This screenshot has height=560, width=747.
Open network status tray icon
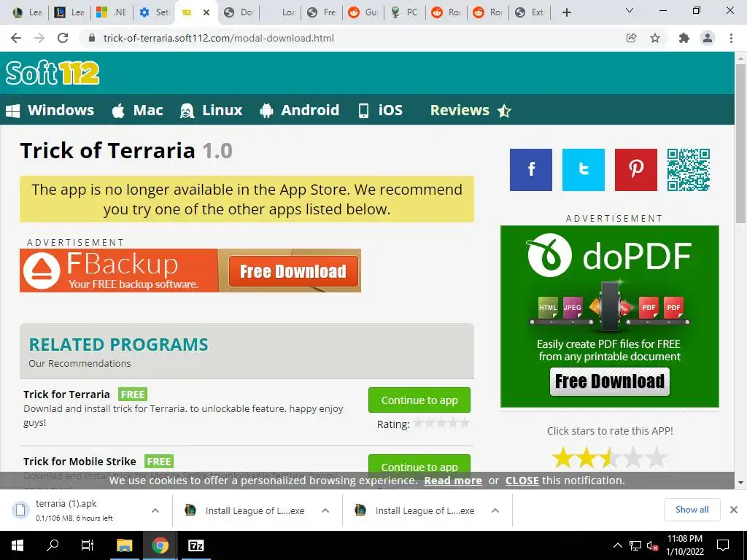tap(635, 545)
